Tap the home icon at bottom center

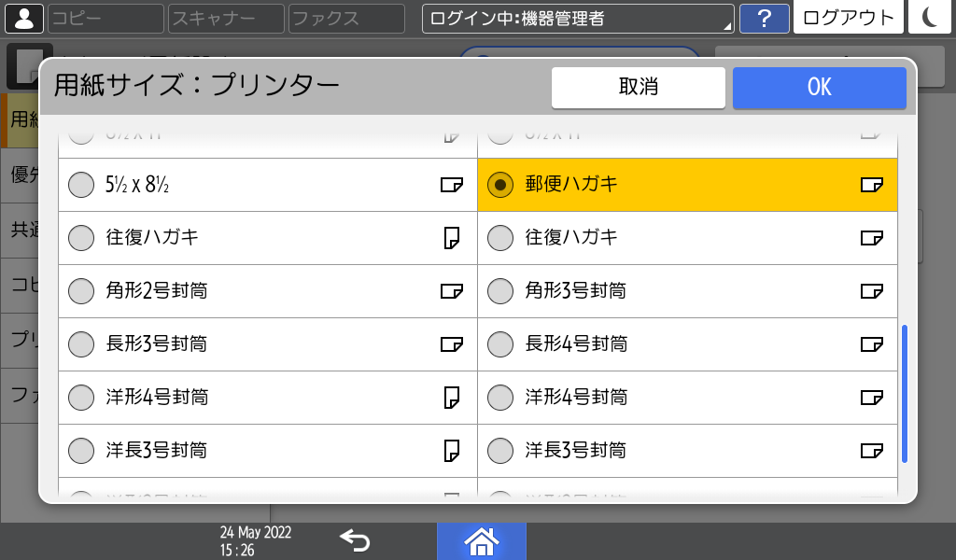click(482, 540)
